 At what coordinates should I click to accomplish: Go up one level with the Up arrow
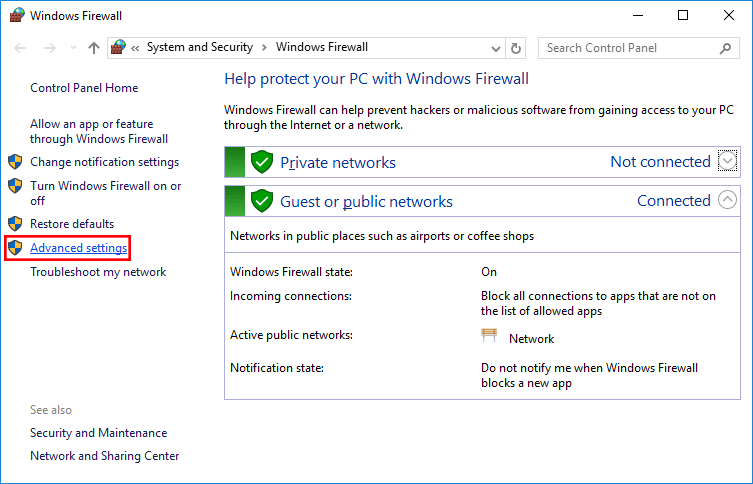(x=94, y=48)
